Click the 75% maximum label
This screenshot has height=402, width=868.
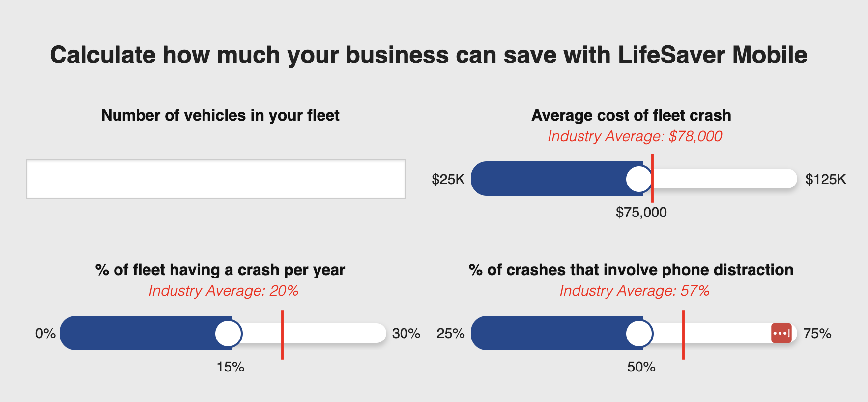pos(817,334)
